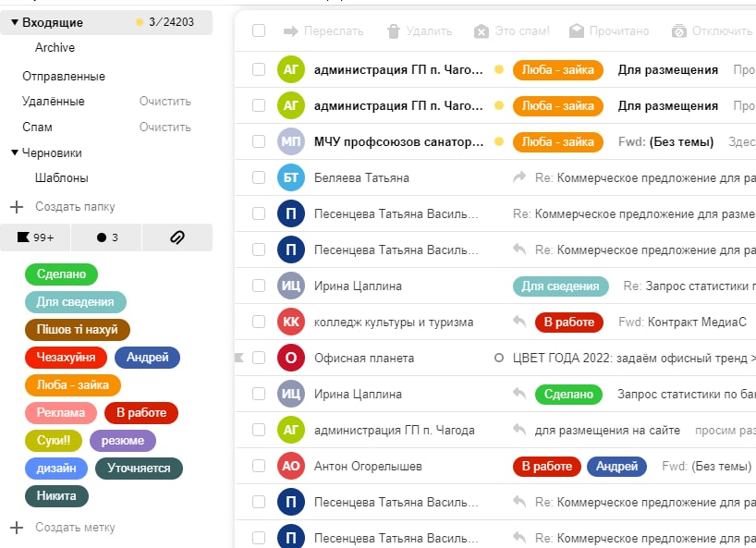Click Создать папку link
Viewport: 756px width, 548px height.
tap(75, 207)
